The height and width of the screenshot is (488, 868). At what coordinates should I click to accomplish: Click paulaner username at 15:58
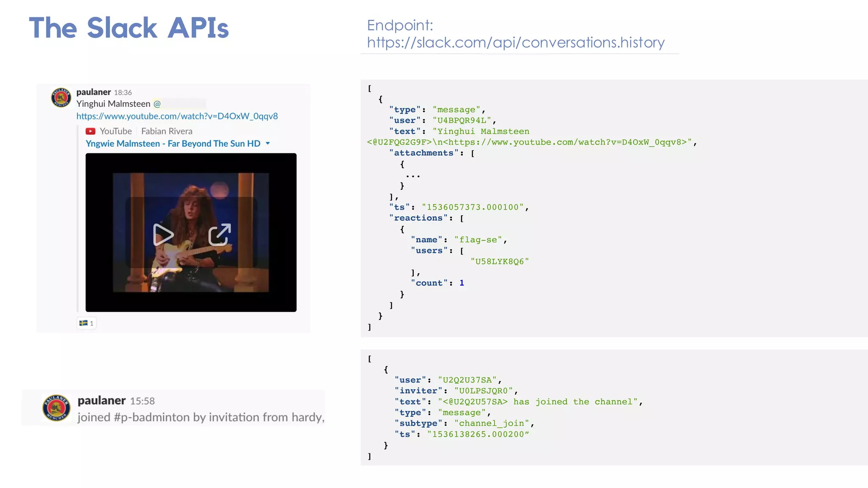click(x=102, y=400)
